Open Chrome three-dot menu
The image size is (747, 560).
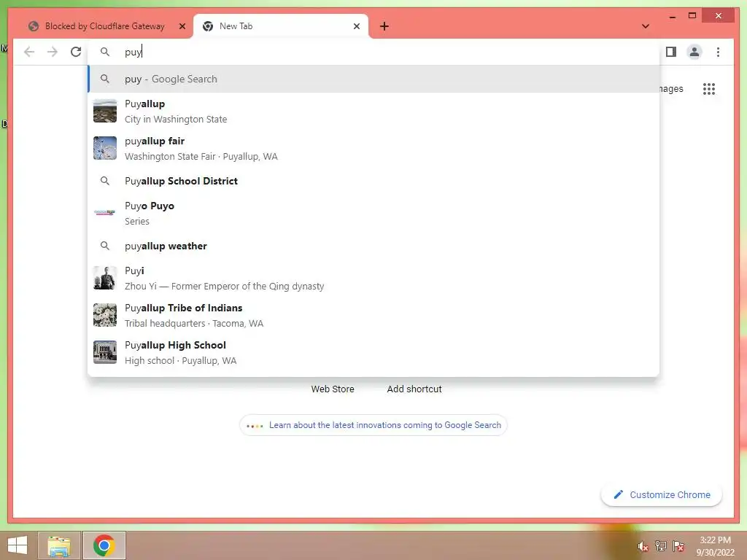click(718, 52)
